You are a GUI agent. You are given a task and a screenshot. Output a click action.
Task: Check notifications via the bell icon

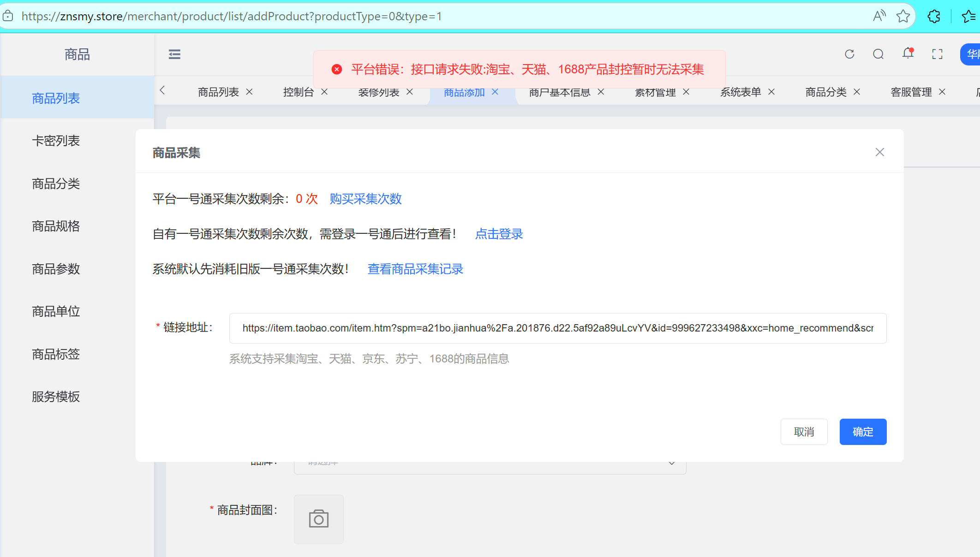pos(907,54)
